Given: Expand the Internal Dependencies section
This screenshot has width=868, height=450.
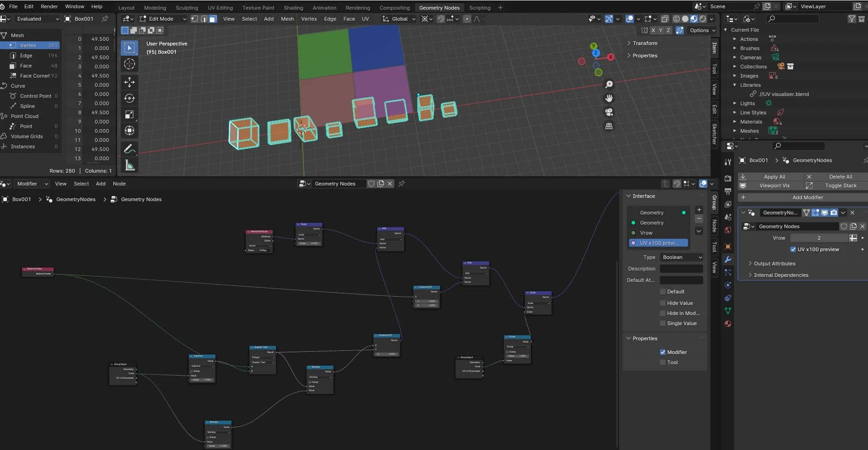Looking at the screenshot, I should (781, 275).
